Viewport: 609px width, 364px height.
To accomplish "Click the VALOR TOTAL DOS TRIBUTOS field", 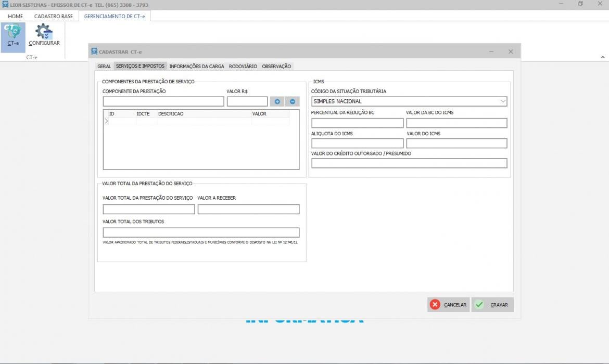I will click(201, 232).
